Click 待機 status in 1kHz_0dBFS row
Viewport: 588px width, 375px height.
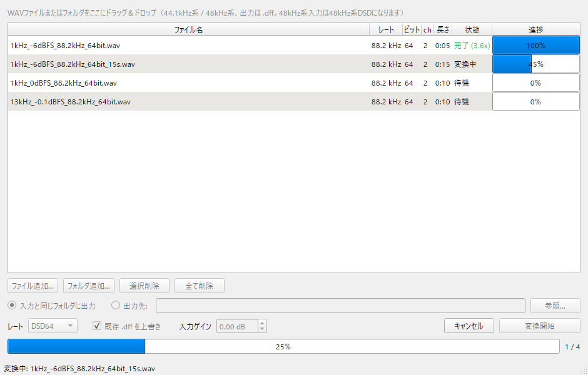[462, 82]
